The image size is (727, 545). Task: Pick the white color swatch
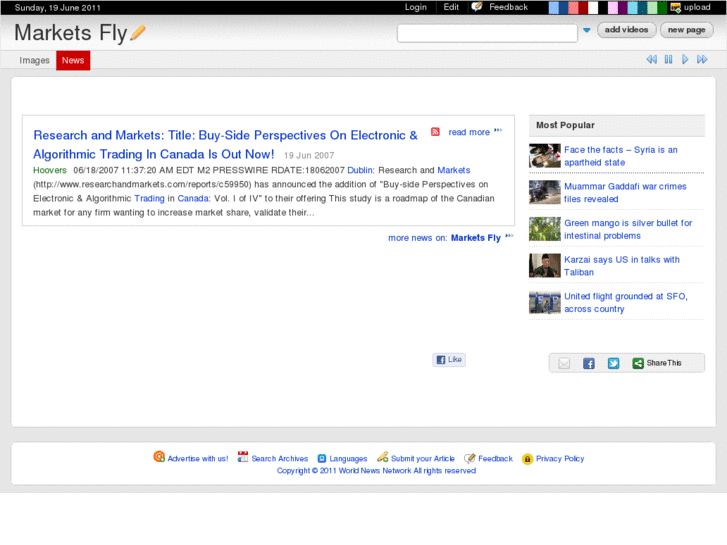(593, 7)
